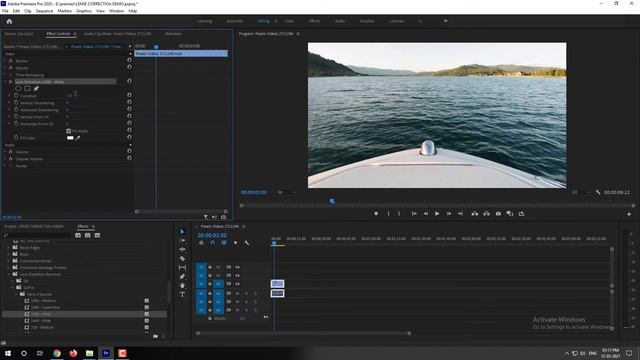This screenshot has width=640, height=360.
Task: Expand the Curvature parameter
Action: tap(10, 96)
